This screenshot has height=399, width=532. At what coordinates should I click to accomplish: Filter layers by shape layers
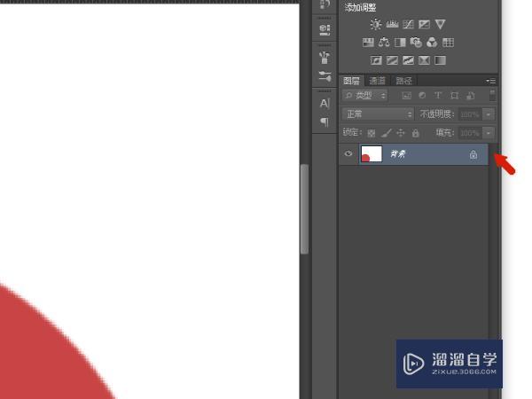click(454, 96)
